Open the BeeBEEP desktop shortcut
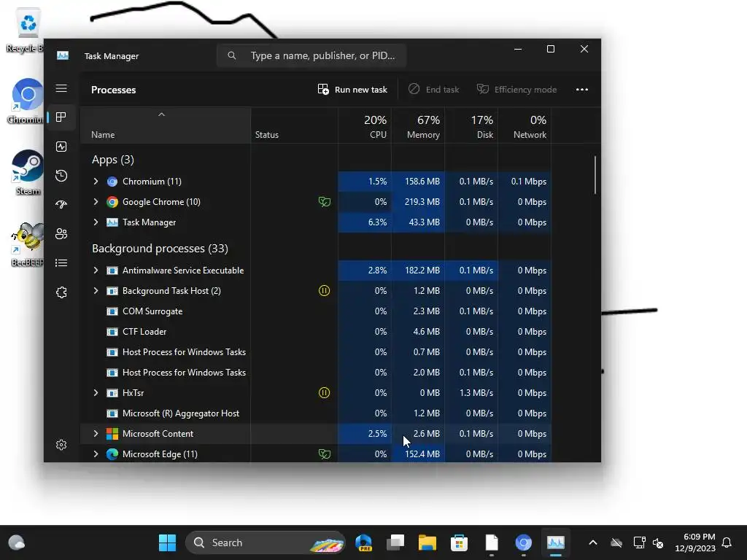 point(28,244)
